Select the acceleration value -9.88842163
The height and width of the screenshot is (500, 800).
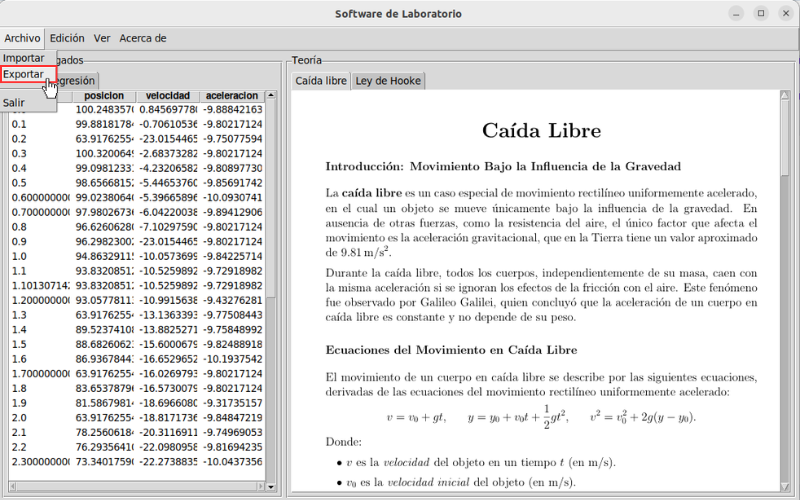click(x=232, y=110)
